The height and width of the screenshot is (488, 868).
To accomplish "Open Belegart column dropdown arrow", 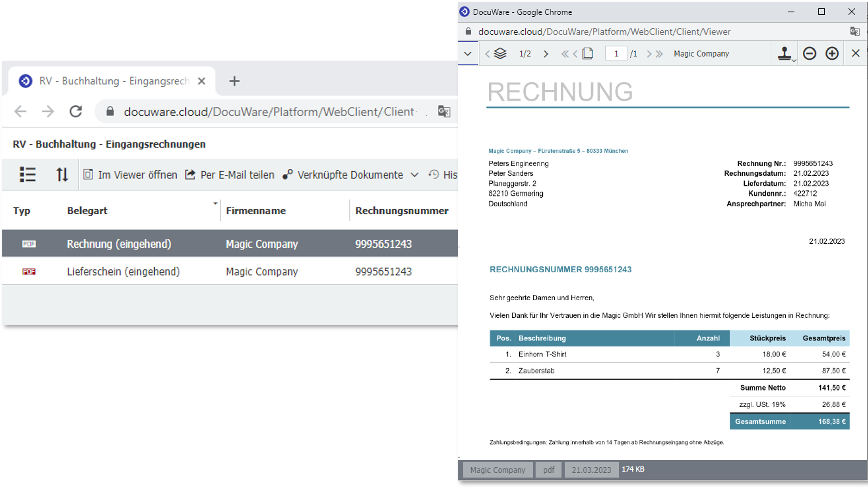I will point(215,203).
